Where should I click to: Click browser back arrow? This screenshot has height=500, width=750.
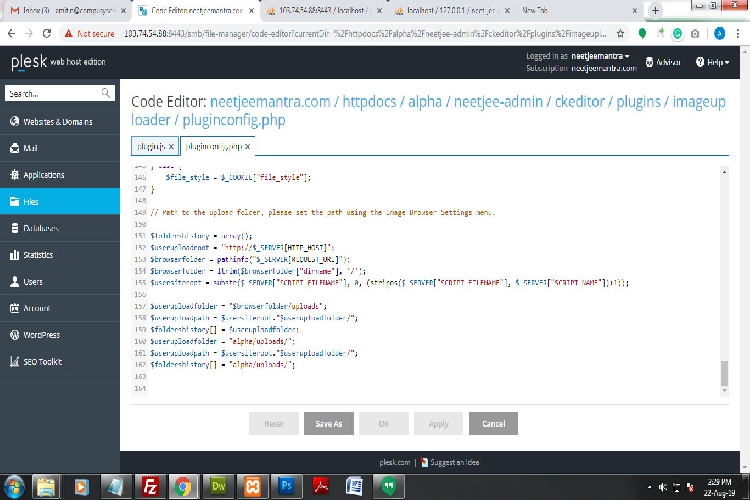(11, 33)
